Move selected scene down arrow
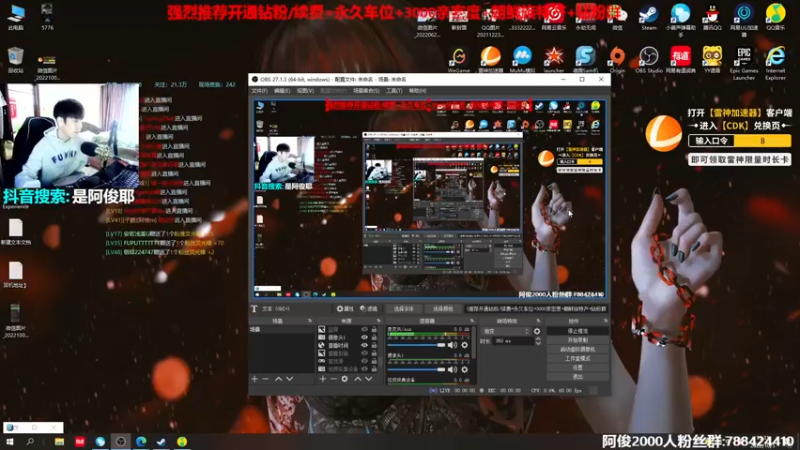 pyautogui.click(x=289, y=379)
